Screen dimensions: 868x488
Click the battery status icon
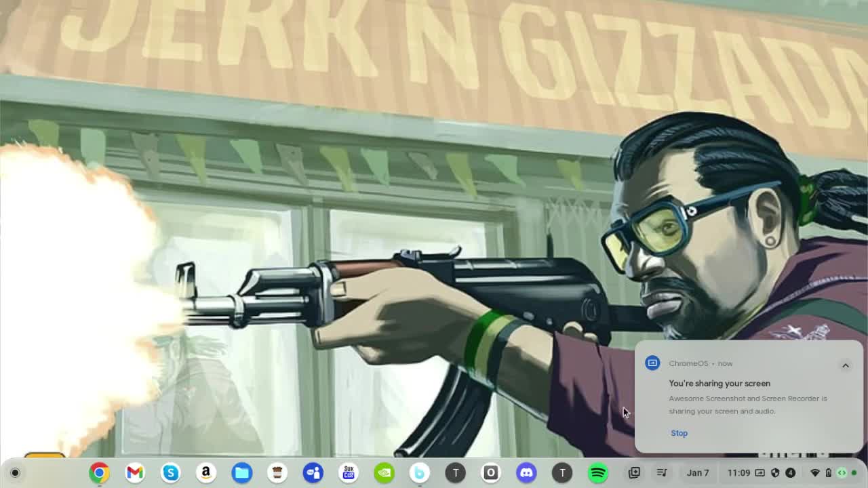point(829,472)
